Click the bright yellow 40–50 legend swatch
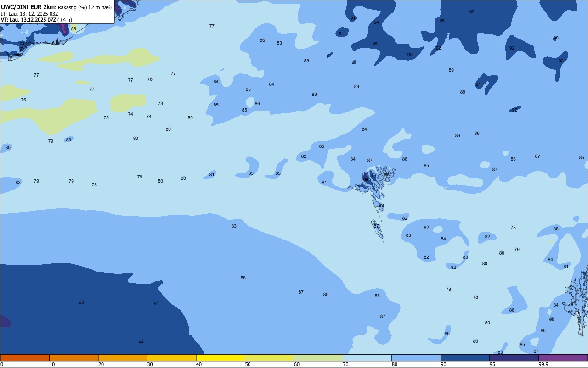The width and height of the screenshot is (588, 368). [220, 357]
